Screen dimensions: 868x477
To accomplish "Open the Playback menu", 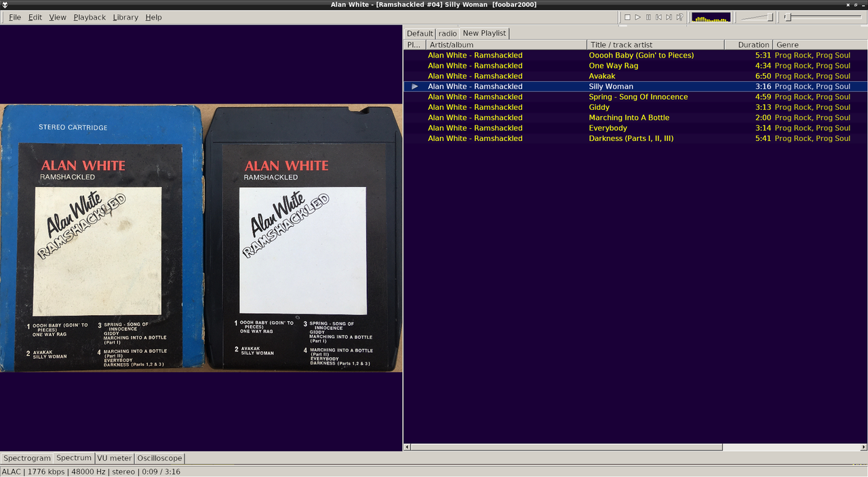I will pos(90,17).
